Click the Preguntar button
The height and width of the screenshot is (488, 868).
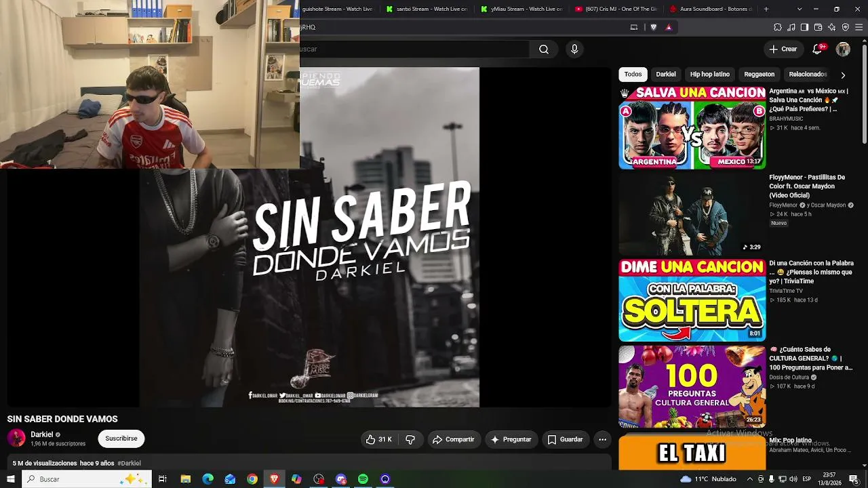(x=511, y=439)
